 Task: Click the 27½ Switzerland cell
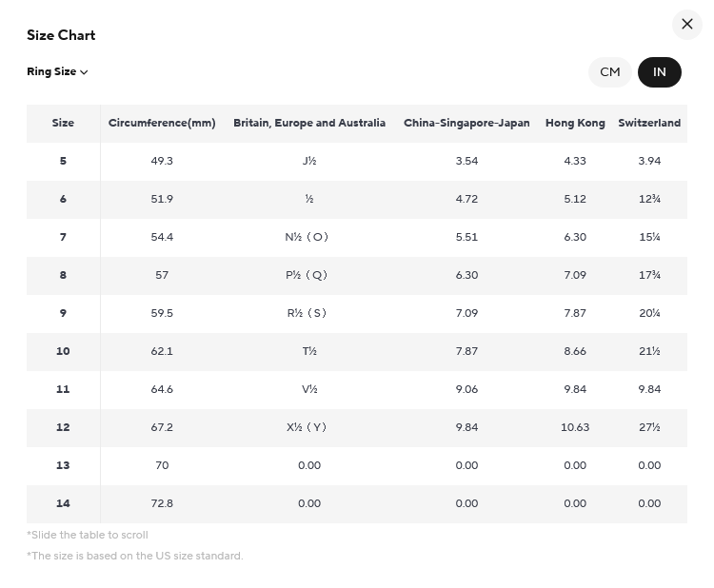[x=649, y=427]
